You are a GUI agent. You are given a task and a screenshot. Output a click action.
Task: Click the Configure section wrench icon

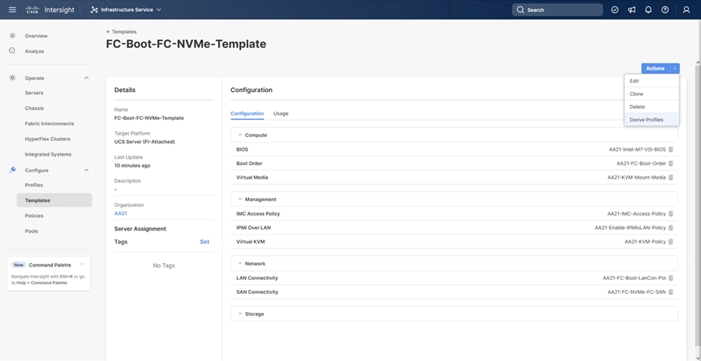(12, 170)
